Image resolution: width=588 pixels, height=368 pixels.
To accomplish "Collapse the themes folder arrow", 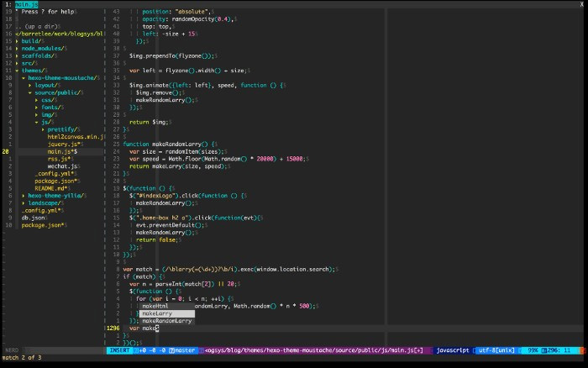I will tap(17, 71).
